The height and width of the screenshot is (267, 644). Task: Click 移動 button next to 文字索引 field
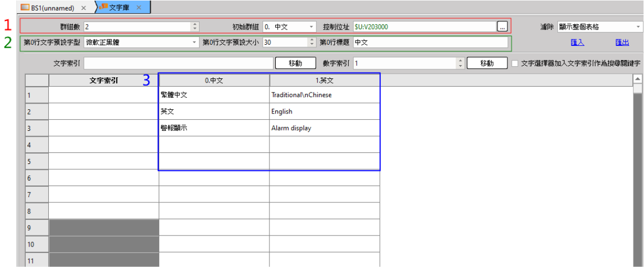click(x=295, y=64)
